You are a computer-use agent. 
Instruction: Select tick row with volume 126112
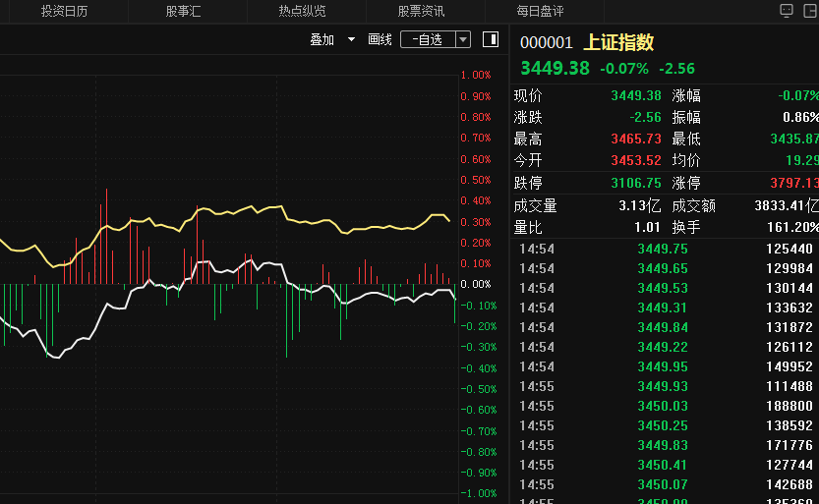(x=666, y=347)
